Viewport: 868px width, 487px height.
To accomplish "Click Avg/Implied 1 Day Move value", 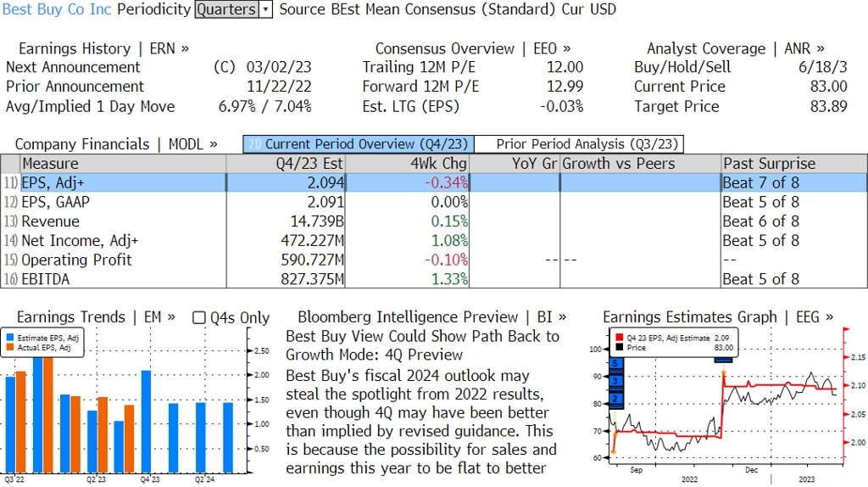I will (x=265, y=106).
